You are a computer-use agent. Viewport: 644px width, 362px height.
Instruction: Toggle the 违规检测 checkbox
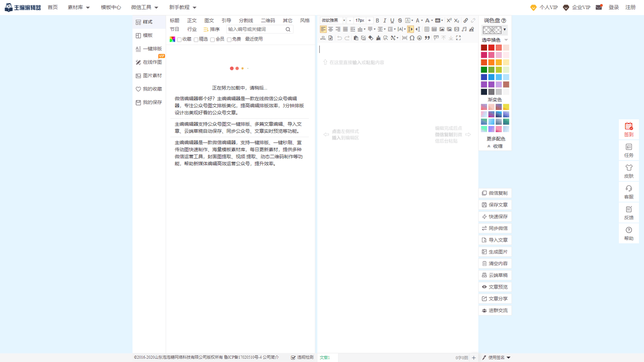pos(293,358)
